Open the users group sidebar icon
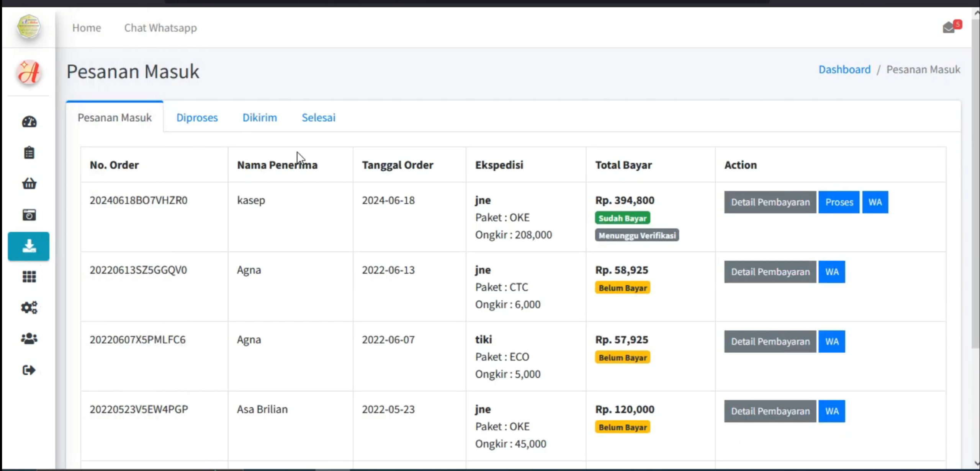This screenshot has height=471, width=980. click(29, 339)
